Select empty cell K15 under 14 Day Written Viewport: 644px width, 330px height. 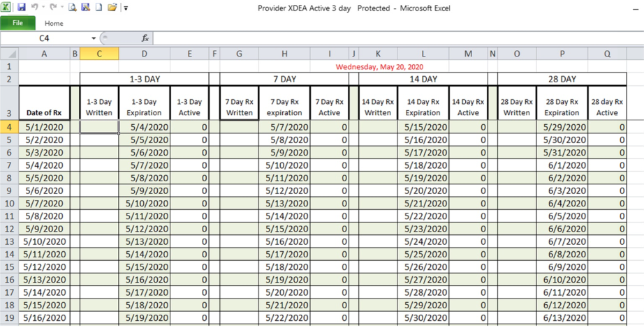point(378,267)
